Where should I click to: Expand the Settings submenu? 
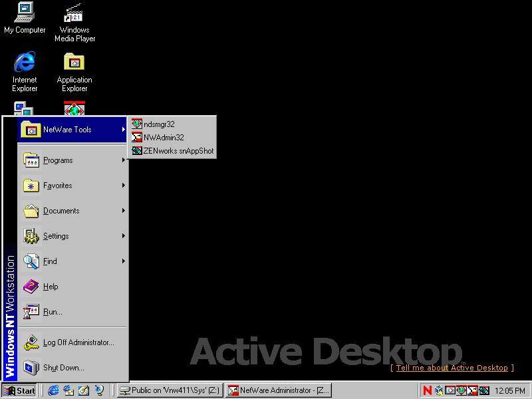(x=72, y=236)
